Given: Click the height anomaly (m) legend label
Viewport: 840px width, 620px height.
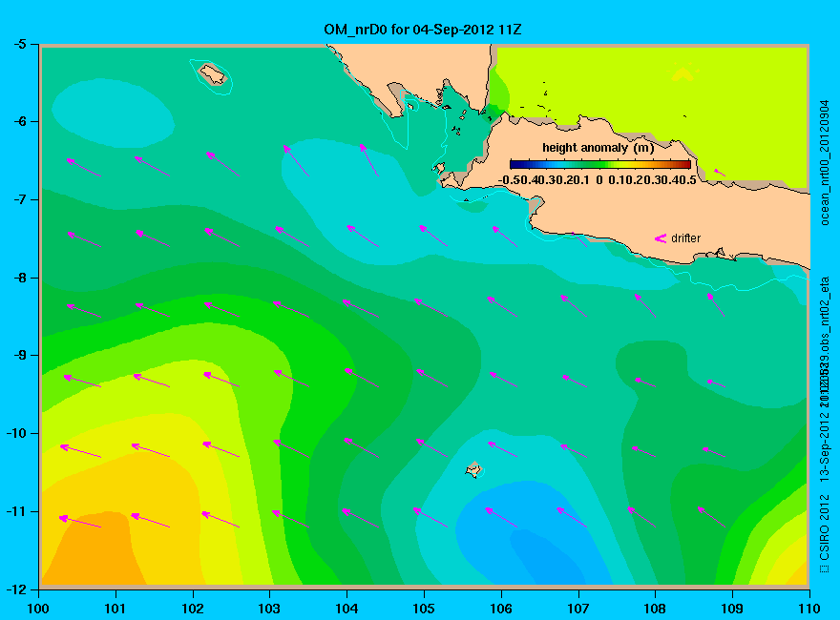Looking at the screenshot, I should click(x=598, y=148).
